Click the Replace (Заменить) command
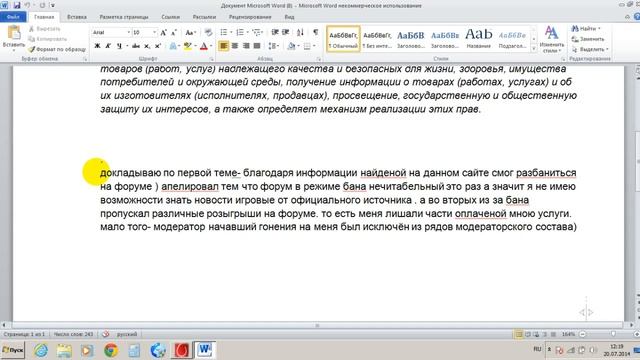The width and height of the screenshot is (640, 360). [588, 39]
